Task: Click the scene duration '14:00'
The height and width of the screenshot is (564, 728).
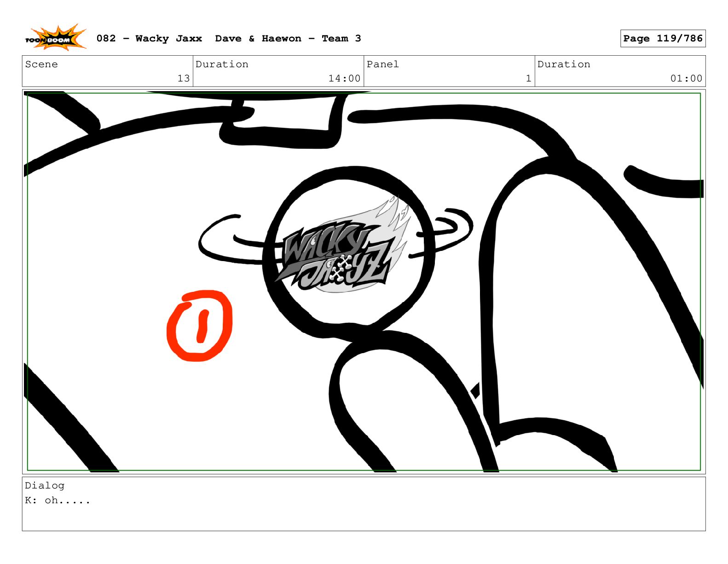Action: 344,78
